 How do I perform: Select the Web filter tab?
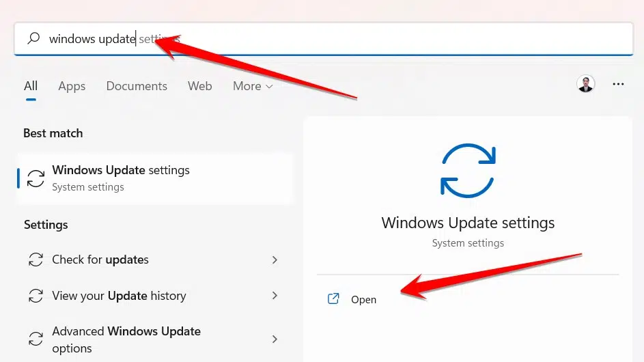point(200,86)
